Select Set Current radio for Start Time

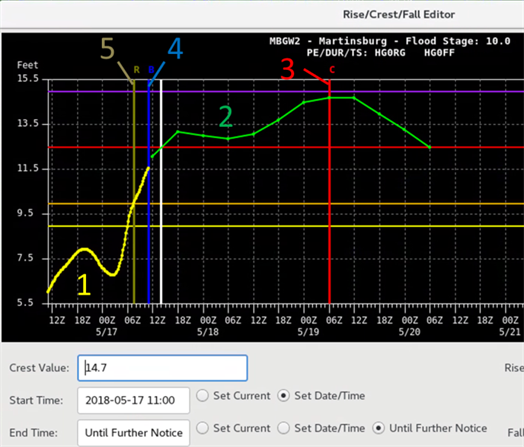[203, 396]
